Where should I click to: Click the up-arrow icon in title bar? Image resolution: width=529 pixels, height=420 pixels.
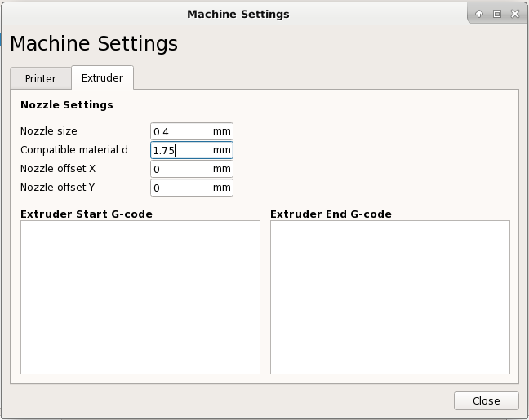(x=479, y=14)
